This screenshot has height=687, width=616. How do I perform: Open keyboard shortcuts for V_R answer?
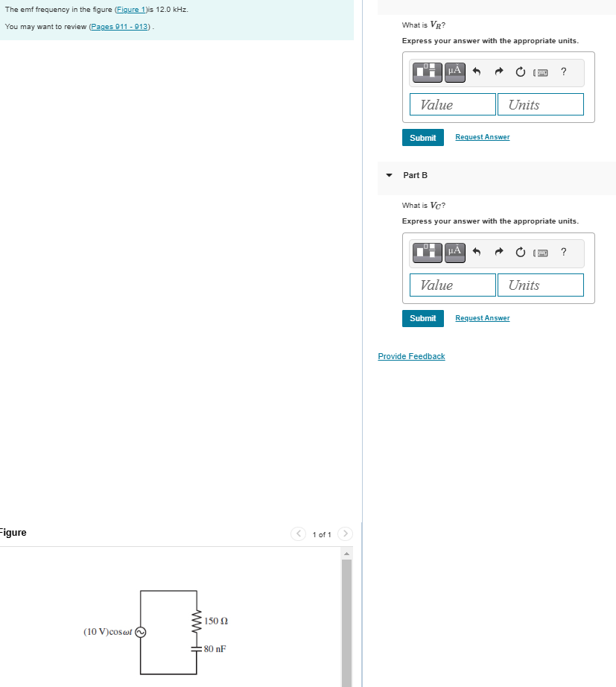(541, 72)
